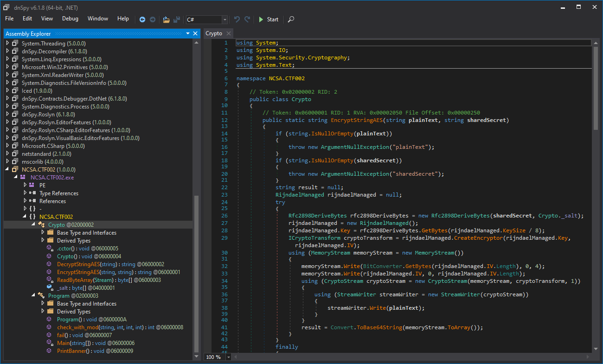The image size is (603, 364).
Task: Expand the Type References node
Action: point(25,193)
